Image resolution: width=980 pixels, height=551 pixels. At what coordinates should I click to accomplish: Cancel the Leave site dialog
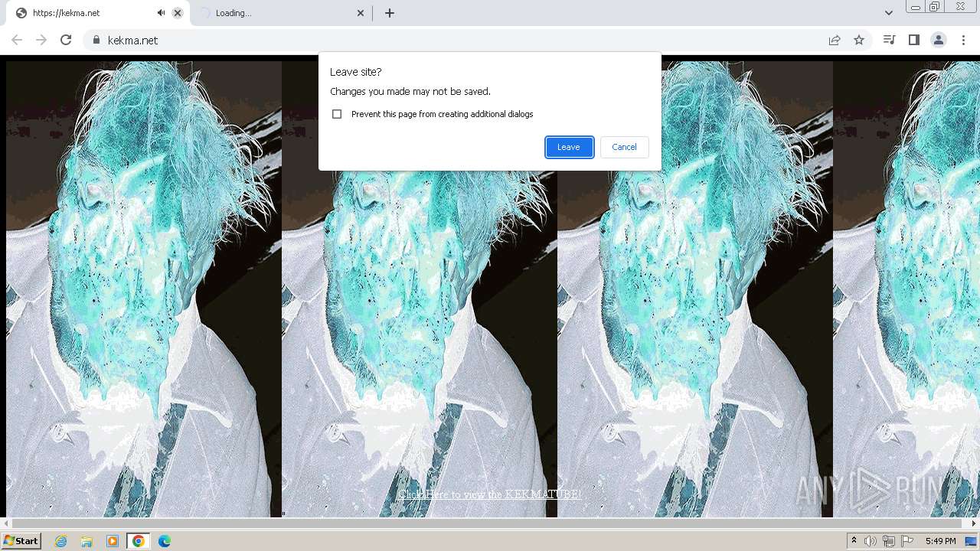coord(624,147)
